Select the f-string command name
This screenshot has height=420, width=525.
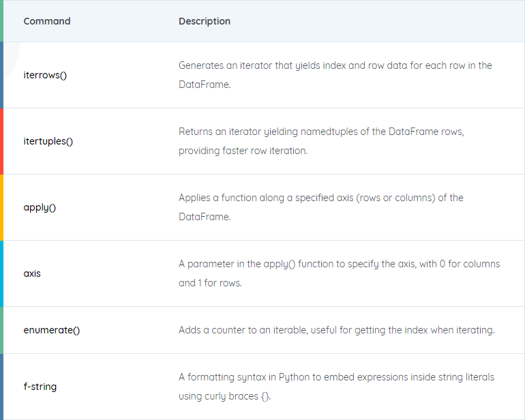click(x=40, y=387)
